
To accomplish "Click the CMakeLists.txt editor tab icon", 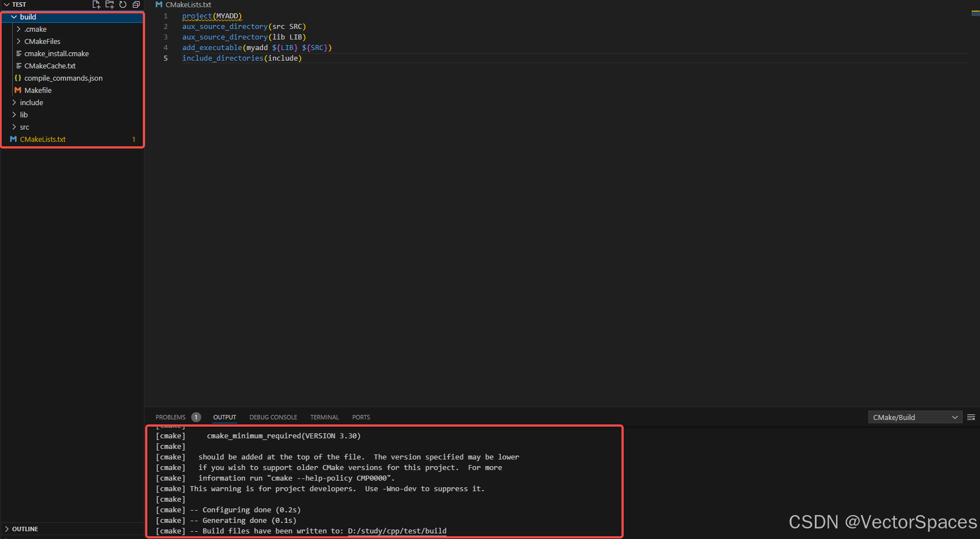I will (x=160, y=4).
